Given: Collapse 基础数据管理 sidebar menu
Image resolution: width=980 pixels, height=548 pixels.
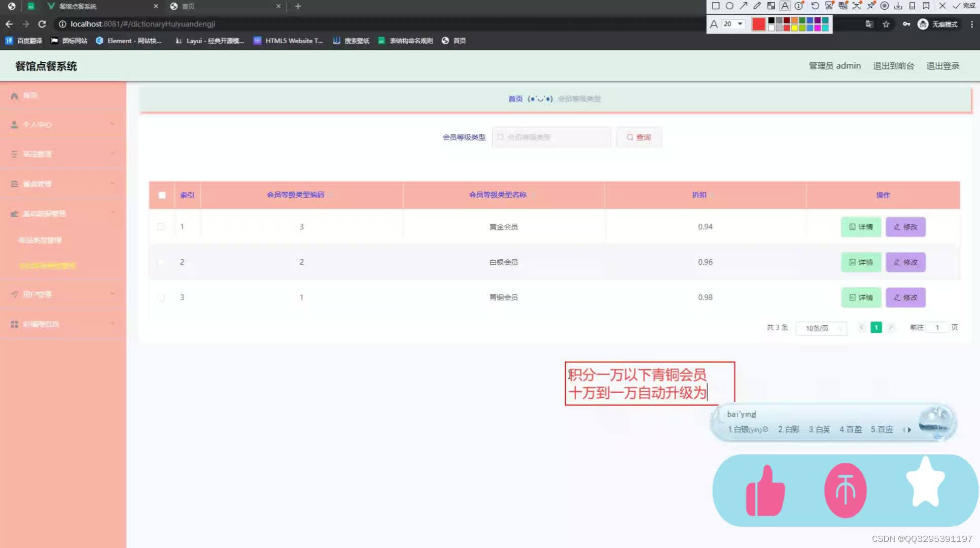Looking at the screenshot, I should (x=63, y=214).
